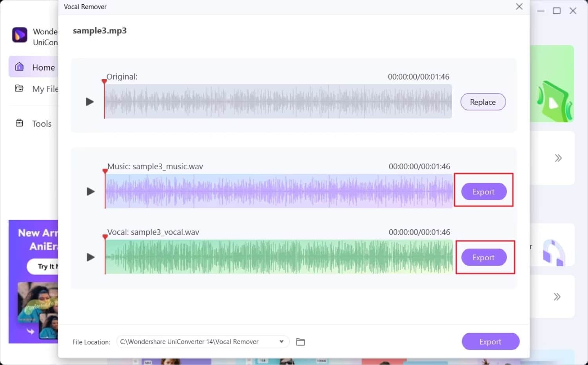The width and height of the screenshot is (588, 365).
Task: Click the AniEraser banner photo thumbnail
Action: pos(38,310)
